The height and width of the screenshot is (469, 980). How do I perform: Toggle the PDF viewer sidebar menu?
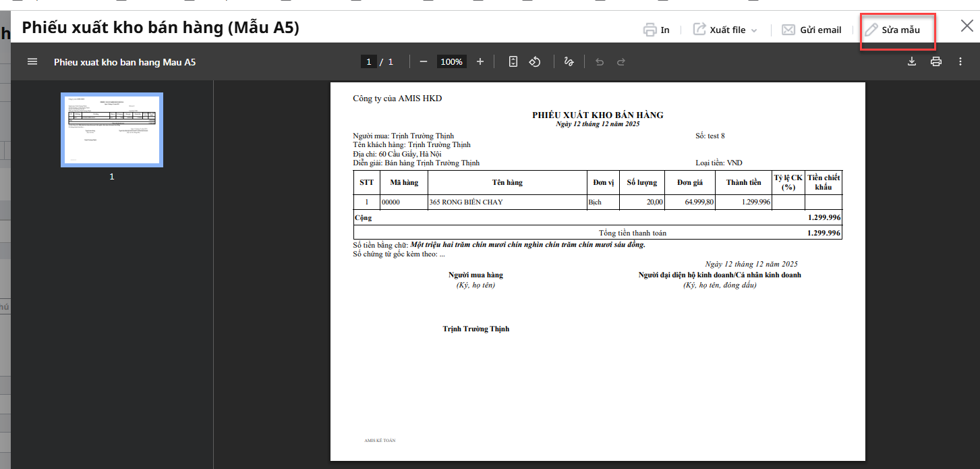pos(32,61)
